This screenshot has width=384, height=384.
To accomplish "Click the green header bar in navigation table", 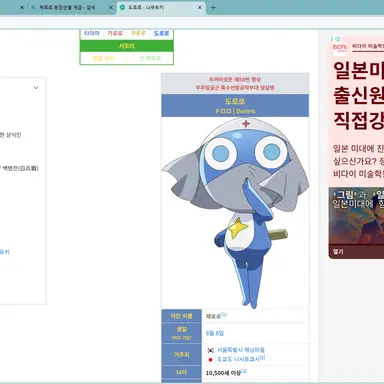I will click(127, 46).
